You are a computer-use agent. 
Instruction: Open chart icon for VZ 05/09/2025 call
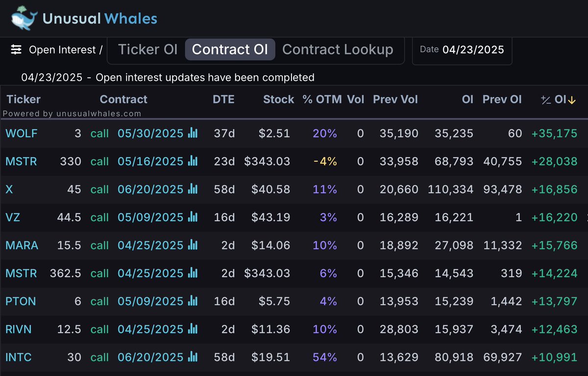pyautogui.click(x=193, y=217)
